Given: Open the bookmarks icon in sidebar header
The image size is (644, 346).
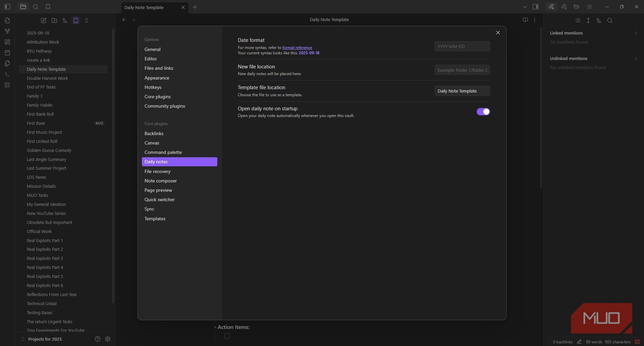Looking at the screenshot, I should (x=48, y=7).
